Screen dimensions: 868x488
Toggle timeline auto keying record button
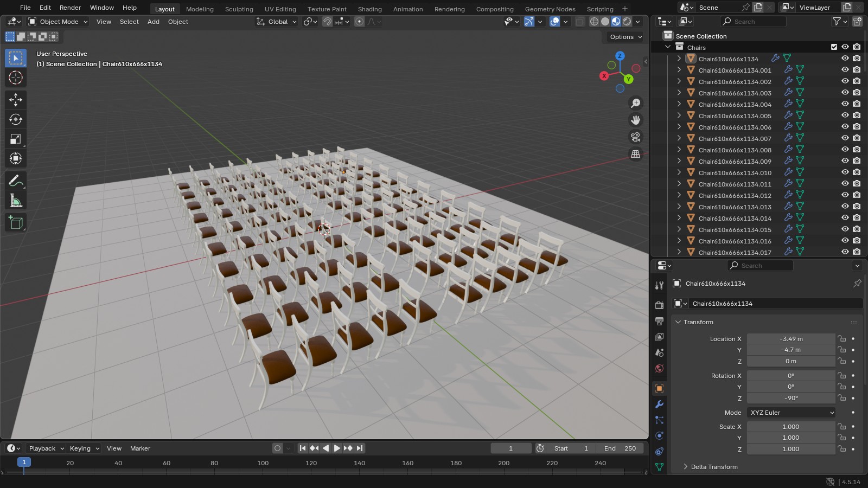(x=278, y=448)
